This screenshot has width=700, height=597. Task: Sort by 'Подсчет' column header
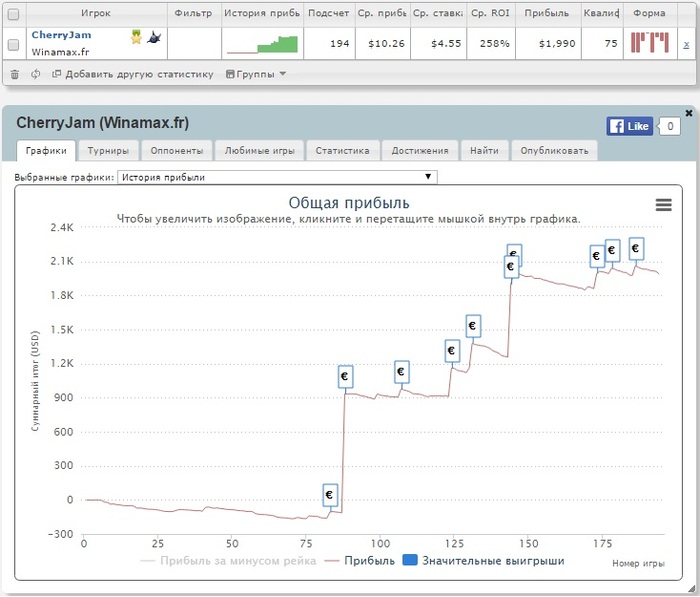click(x=329, y=13)
